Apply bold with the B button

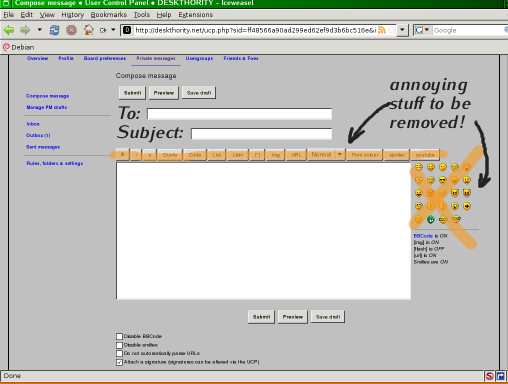(123, 155)
